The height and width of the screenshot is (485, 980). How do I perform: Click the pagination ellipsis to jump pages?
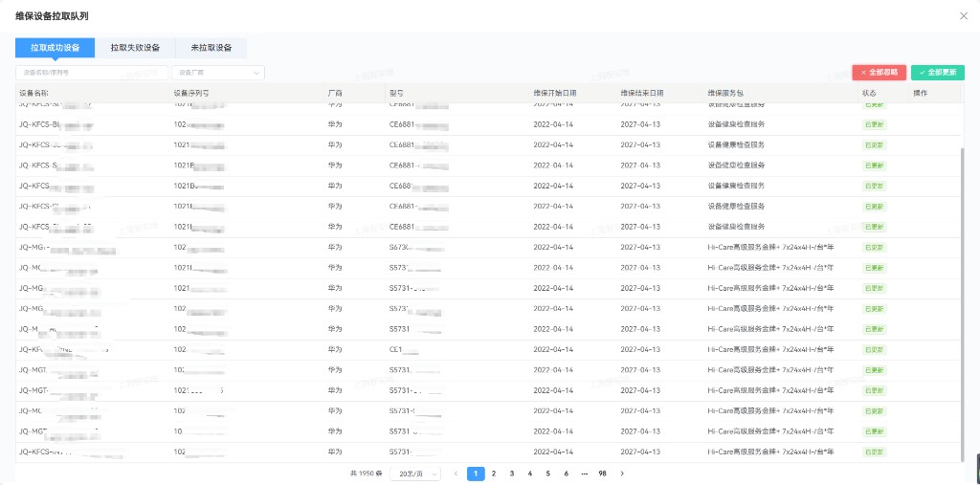[585, 474]
